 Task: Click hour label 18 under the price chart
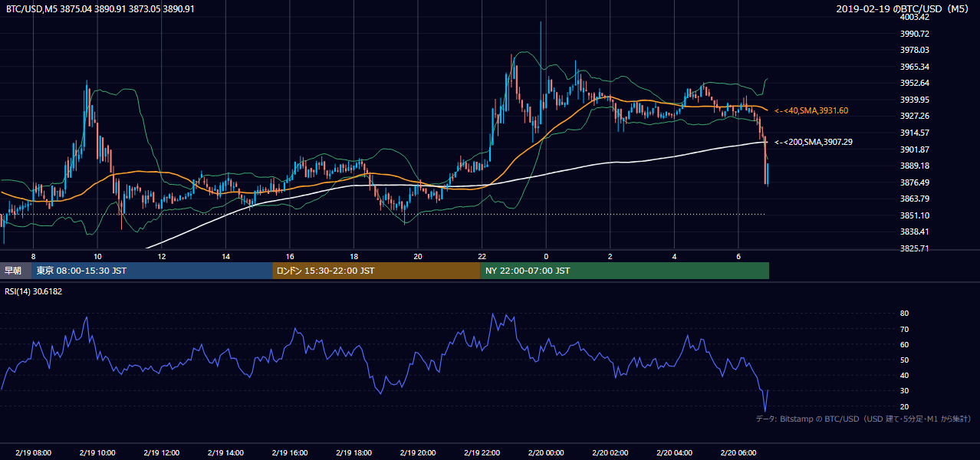(354, 256)
